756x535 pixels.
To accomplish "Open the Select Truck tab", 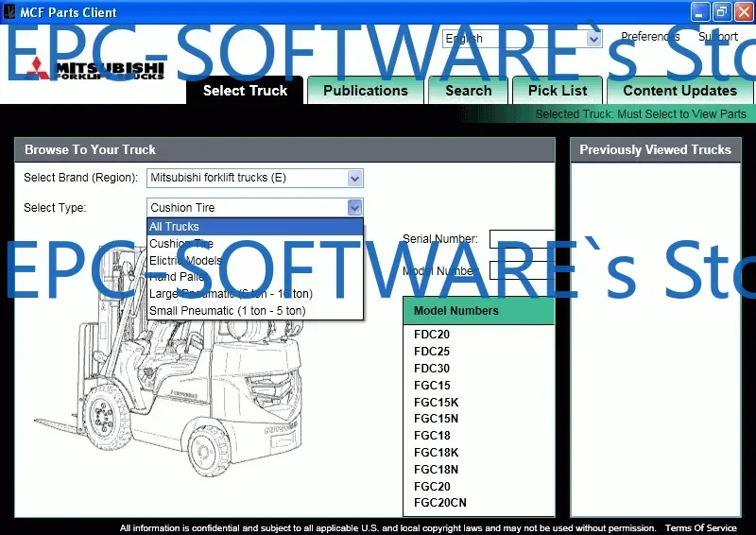I will pyautogui.click(x=245, y=90).
